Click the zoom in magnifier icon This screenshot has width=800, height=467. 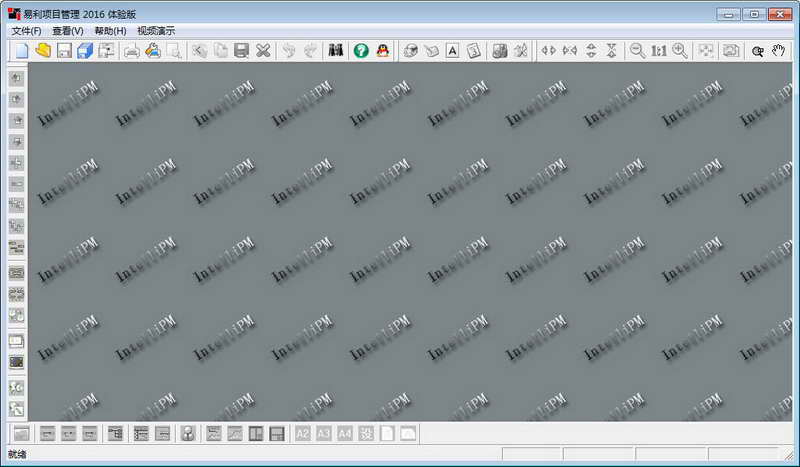pyautogui.click(x=680, y=51)
